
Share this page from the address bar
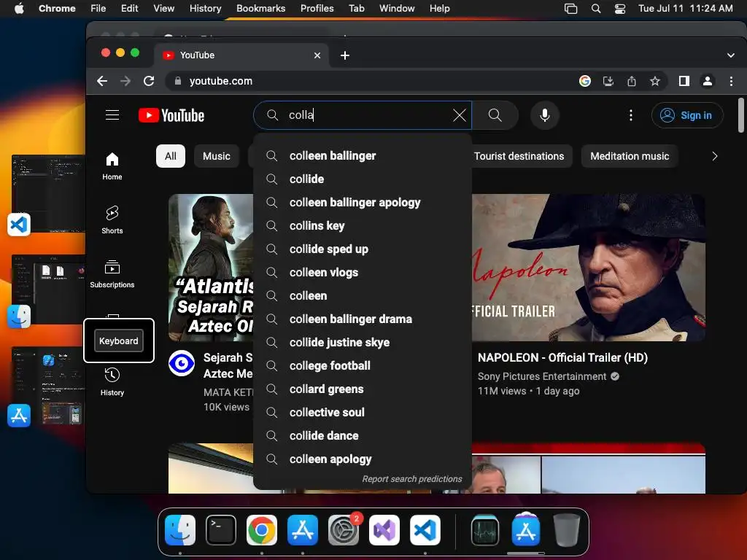tap(632, 81)
